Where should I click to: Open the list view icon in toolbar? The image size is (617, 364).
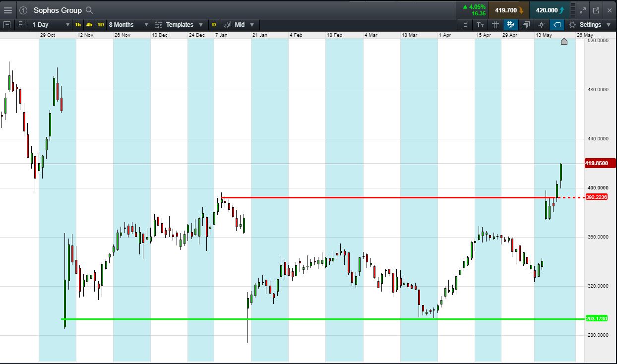pos(7,24)
